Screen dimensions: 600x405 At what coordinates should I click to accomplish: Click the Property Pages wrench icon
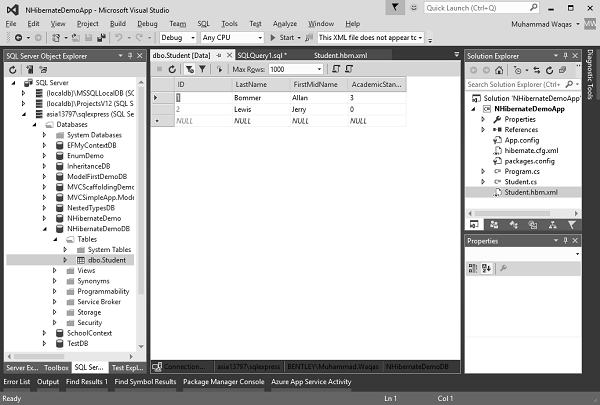(x=504, y=268)
